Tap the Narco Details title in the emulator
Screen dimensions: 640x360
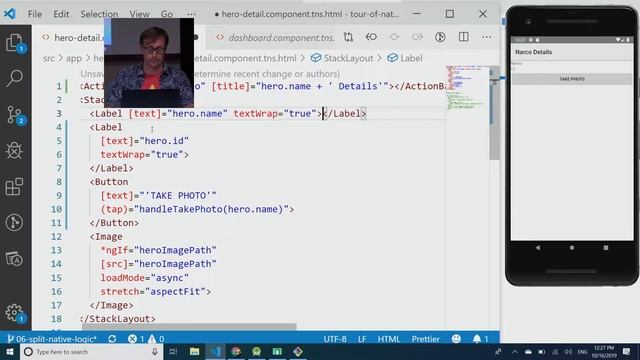(533, 52)
